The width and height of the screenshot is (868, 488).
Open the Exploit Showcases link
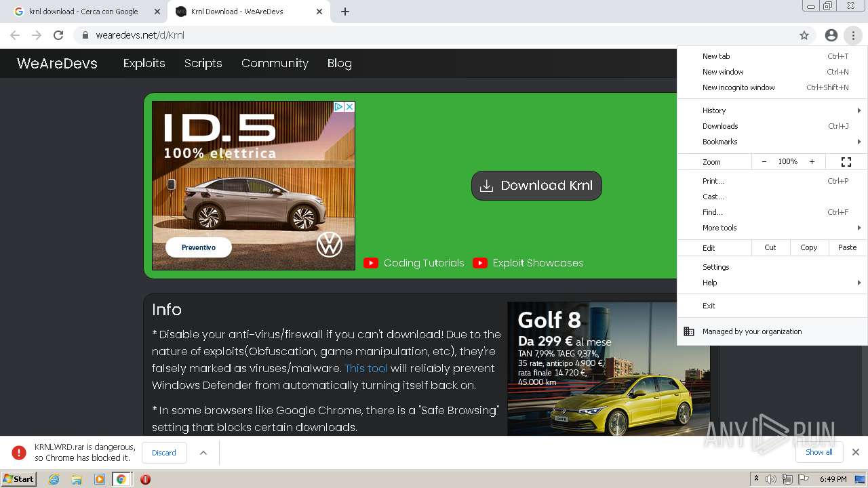(538, 263)
